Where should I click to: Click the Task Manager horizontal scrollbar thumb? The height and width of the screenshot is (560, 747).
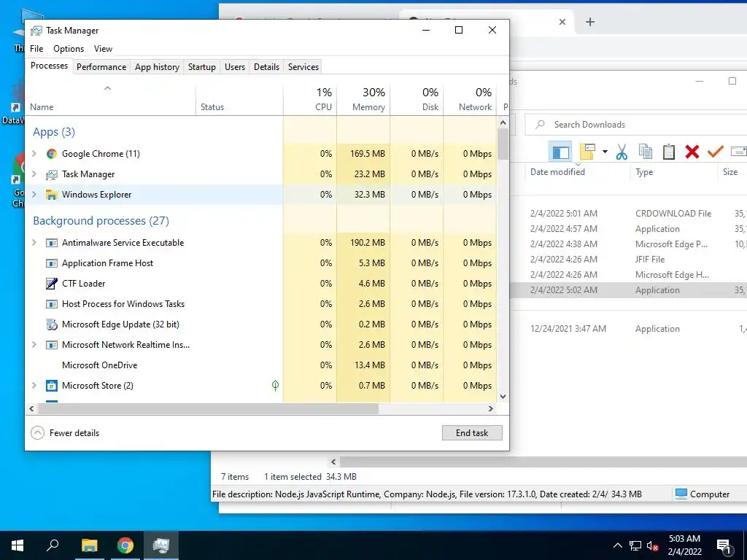click(208, 408)
